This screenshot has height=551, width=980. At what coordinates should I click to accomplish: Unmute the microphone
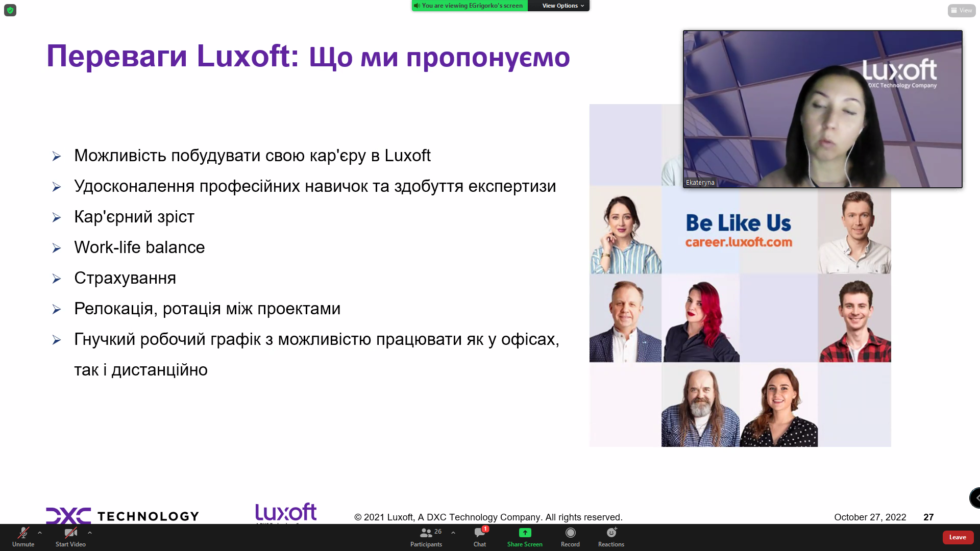pos(23,537)
